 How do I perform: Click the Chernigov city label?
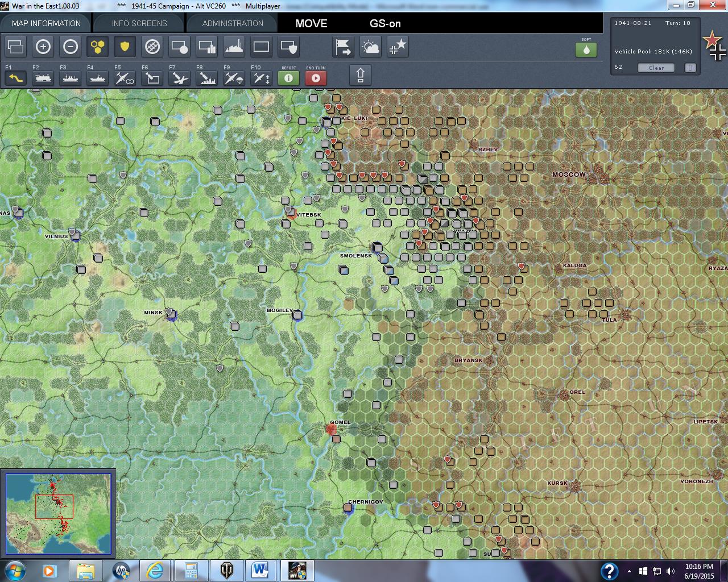(365, 502)
